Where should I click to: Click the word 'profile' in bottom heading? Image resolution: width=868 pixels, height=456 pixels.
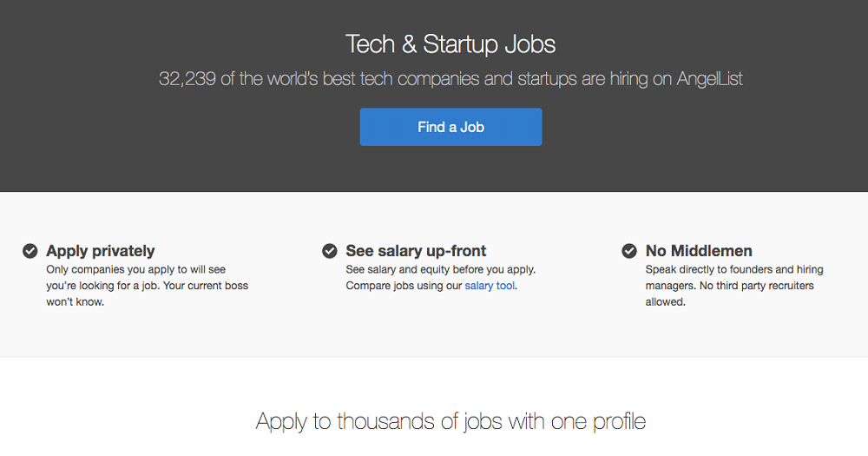620,422
